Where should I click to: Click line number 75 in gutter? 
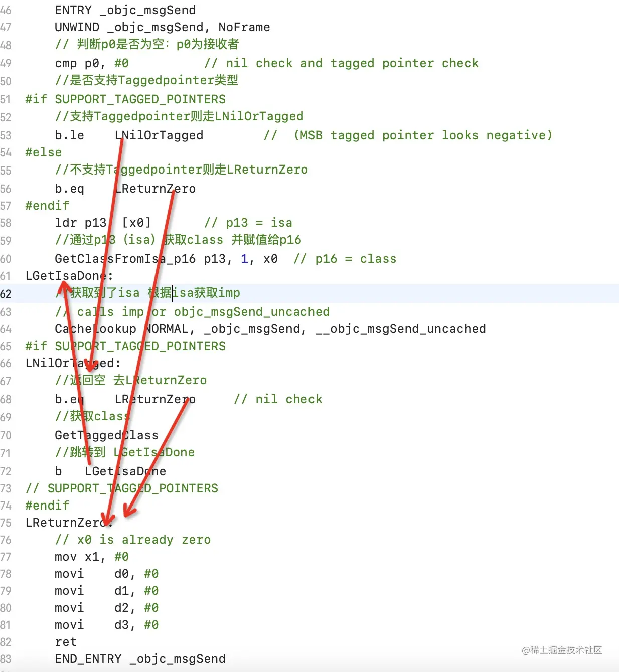[x=6, y=523]
